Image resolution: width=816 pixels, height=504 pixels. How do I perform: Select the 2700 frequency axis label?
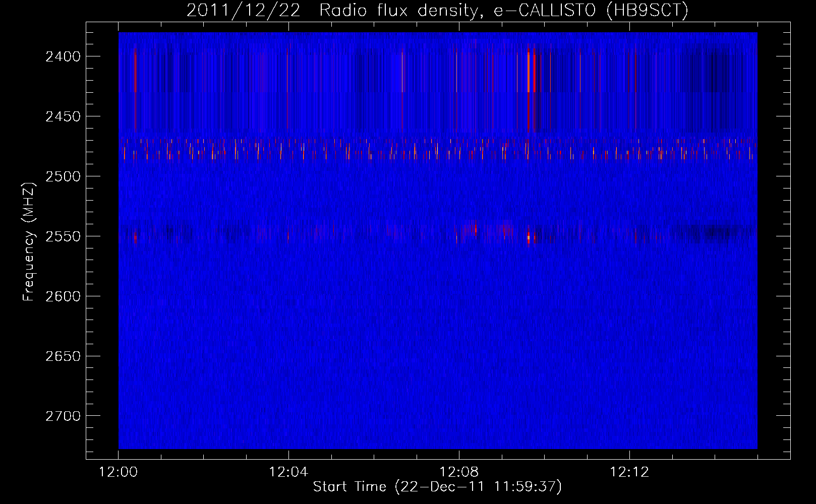pyautogui.click(x=63, y=416)
